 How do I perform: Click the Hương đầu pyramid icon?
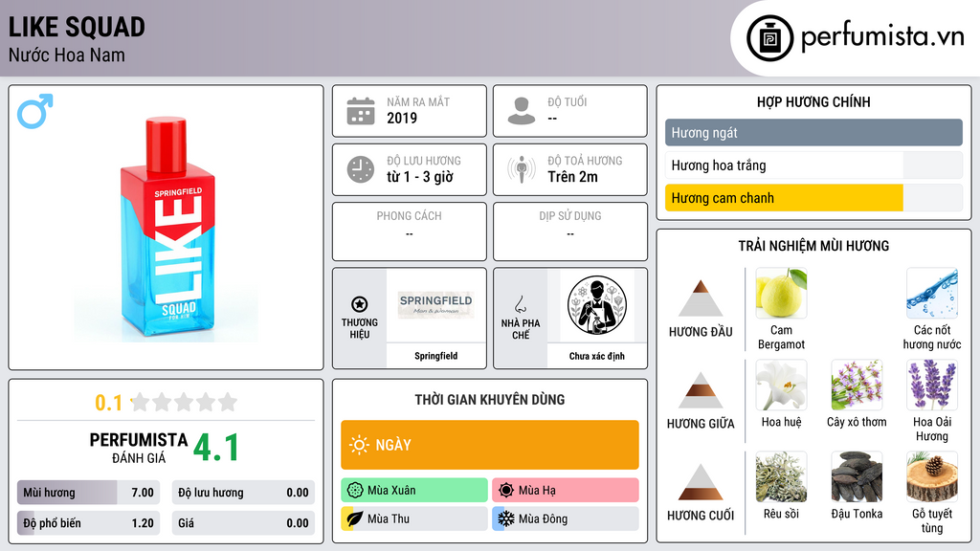coord(701,298)
